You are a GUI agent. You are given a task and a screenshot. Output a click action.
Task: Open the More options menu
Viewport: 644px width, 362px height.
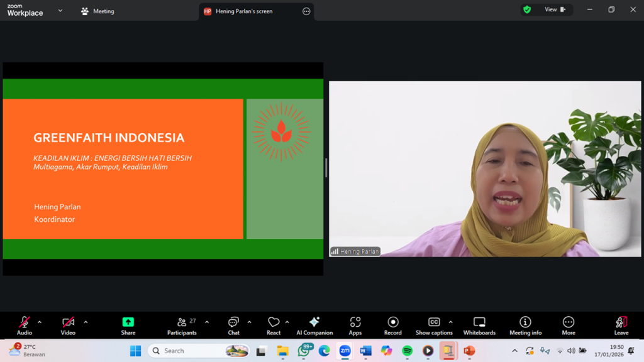[569, 325]
